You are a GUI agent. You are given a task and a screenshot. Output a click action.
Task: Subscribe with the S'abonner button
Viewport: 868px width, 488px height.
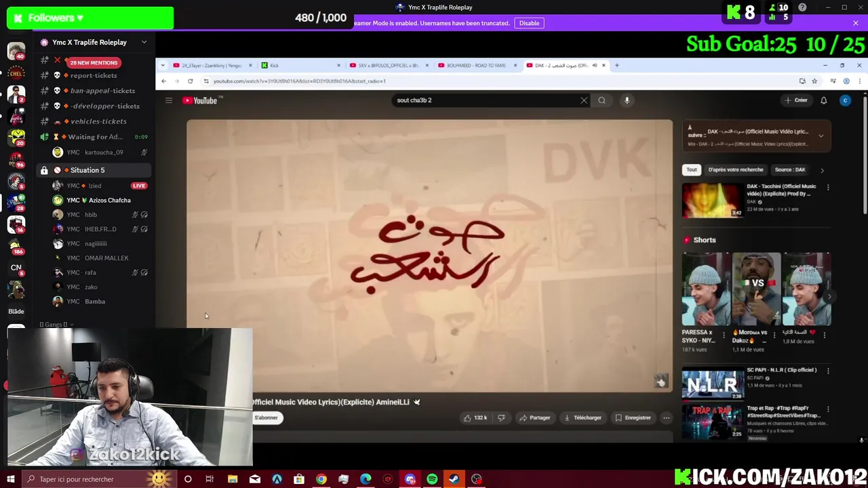pyautogui.click(x=266, y=418)
